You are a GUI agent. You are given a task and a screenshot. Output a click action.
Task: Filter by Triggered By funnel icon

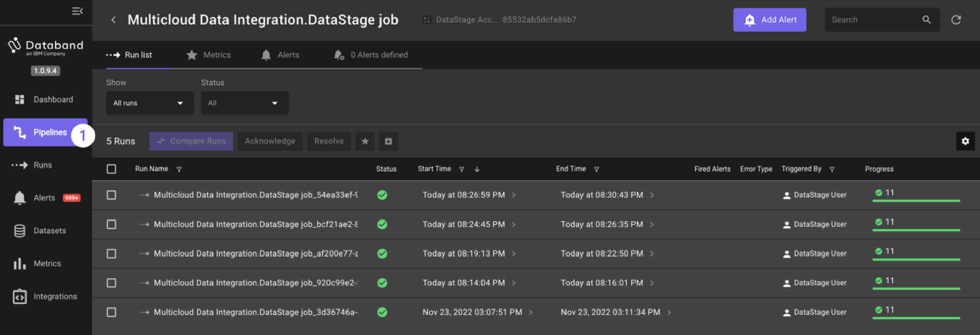[x=832, y=169]
